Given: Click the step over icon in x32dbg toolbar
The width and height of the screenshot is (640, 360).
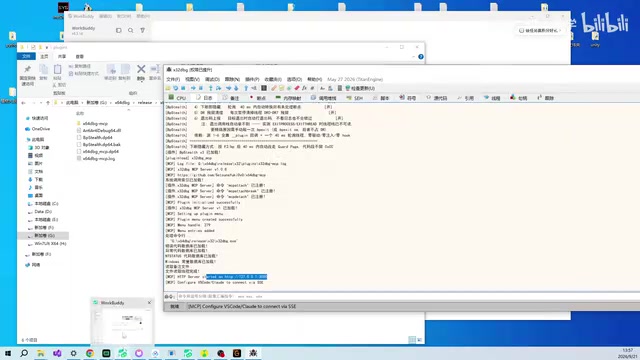Looking at the screenshot, I should pyautogui.click(x=218, y=88).
